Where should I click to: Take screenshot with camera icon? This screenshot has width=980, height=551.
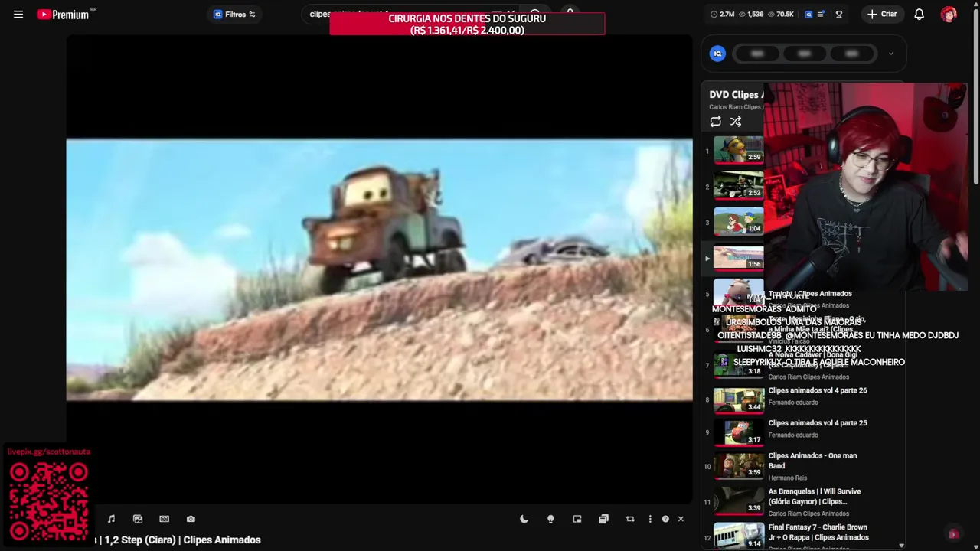pos(191,520)
